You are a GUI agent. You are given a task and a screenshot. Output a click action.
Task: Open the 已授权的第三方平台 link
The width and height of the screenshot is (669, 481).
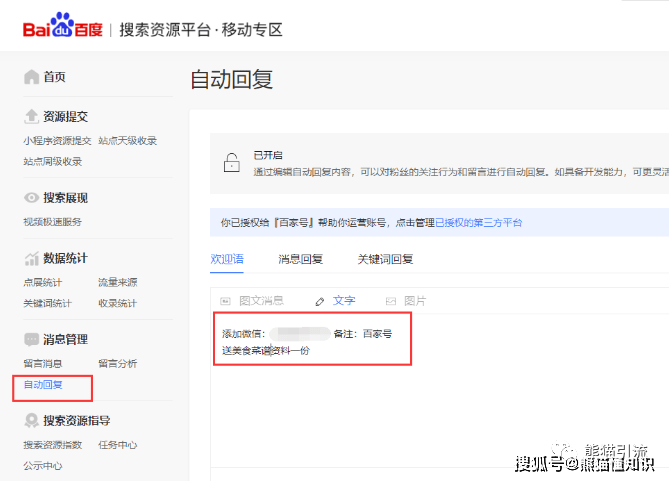pos(479,222)
